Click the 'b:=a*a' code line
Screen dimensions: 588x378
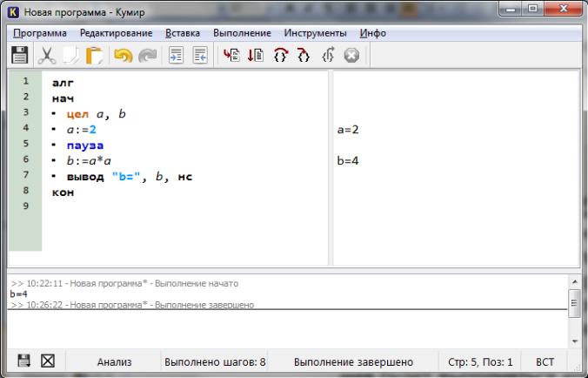click(x=89, y=161)
